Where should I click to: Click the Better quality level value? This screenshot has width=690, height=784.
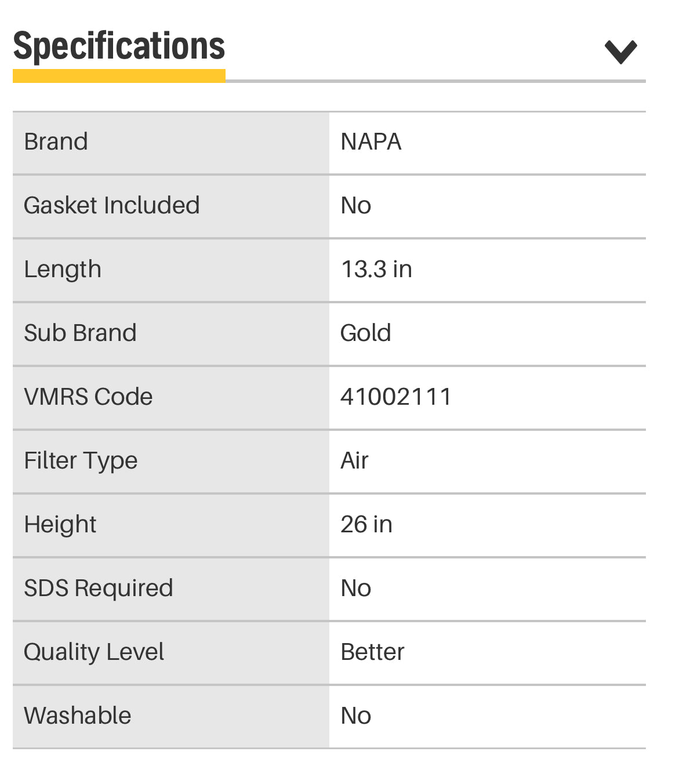(372, 652)
